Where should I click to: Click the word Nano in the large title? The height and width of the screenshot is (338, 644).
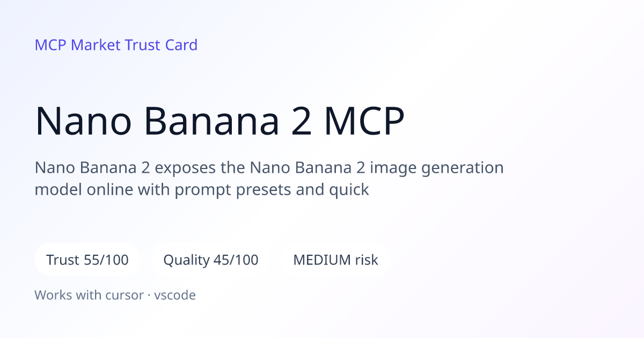[x=84, y=121]
